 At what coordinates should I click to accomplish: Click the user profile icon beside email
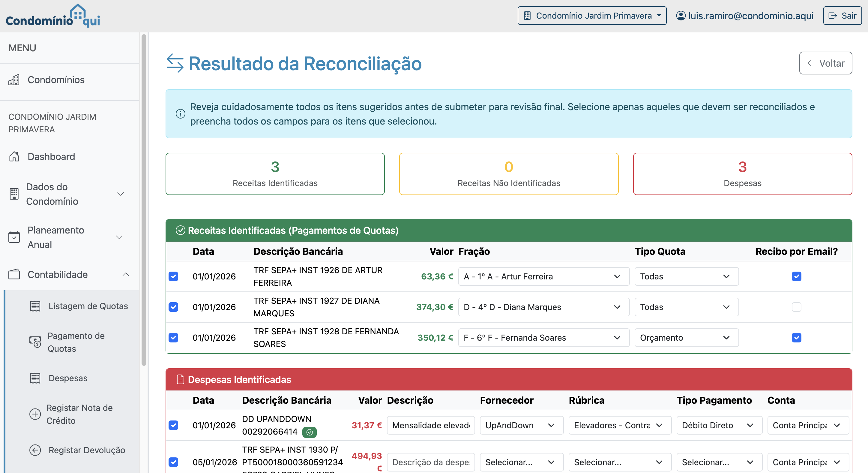(x=681, y=16)
